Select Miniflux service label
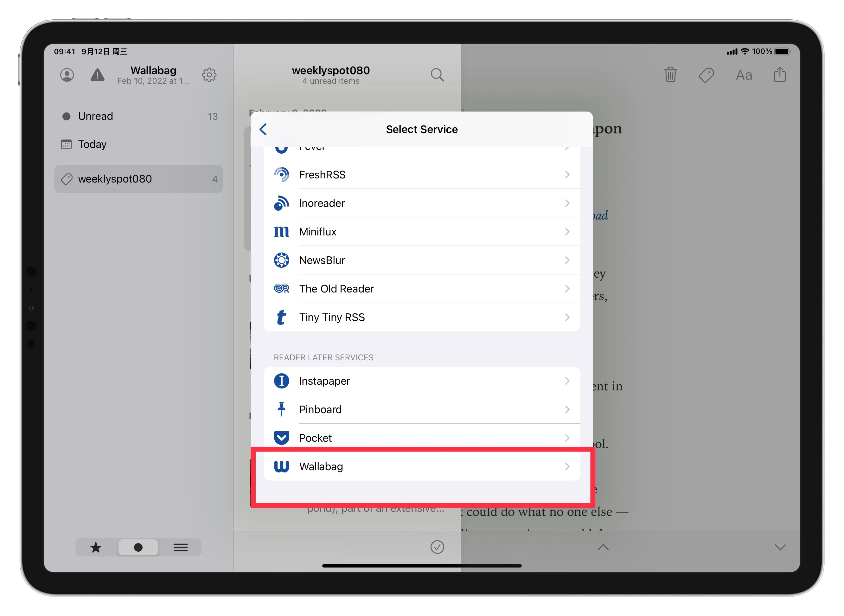Viewport: 844px width, 616px height. (318, 232)
